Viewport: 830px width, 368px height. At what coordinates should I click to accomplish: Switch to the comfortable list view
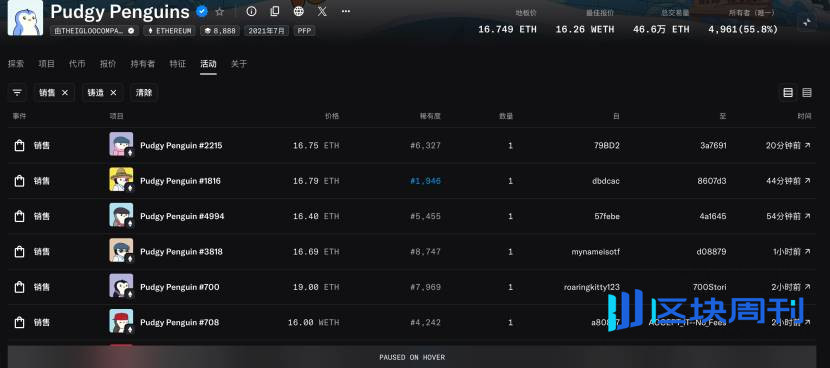coord(788,93)
